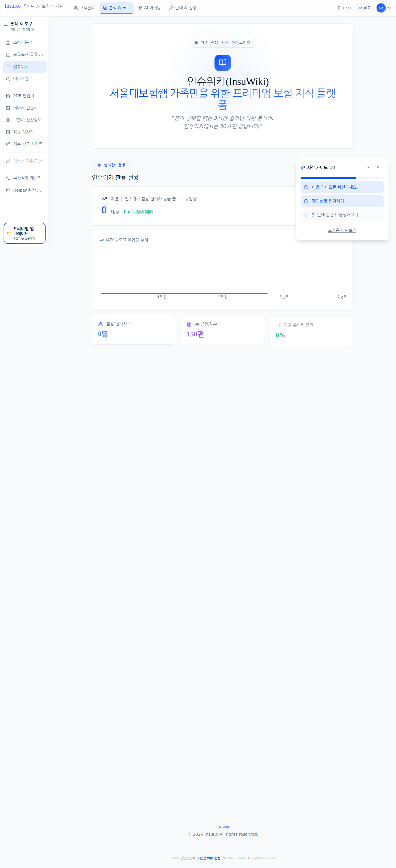Viewport: 396px width, 868px height.
Task: Select 인슈위키 book item in sidebar
Action: 24,67
